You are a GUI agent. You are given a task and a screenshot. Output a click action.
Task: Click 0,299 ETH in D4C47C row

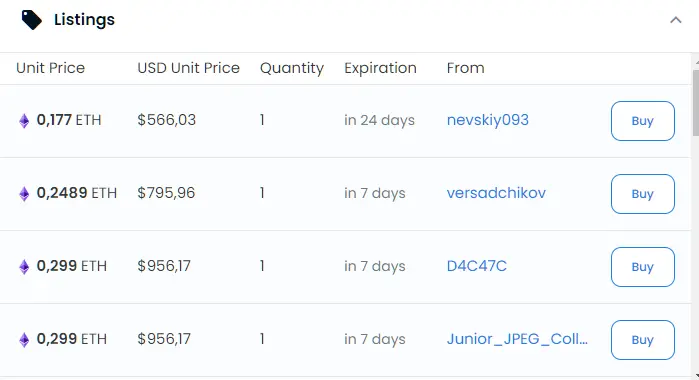72,266
